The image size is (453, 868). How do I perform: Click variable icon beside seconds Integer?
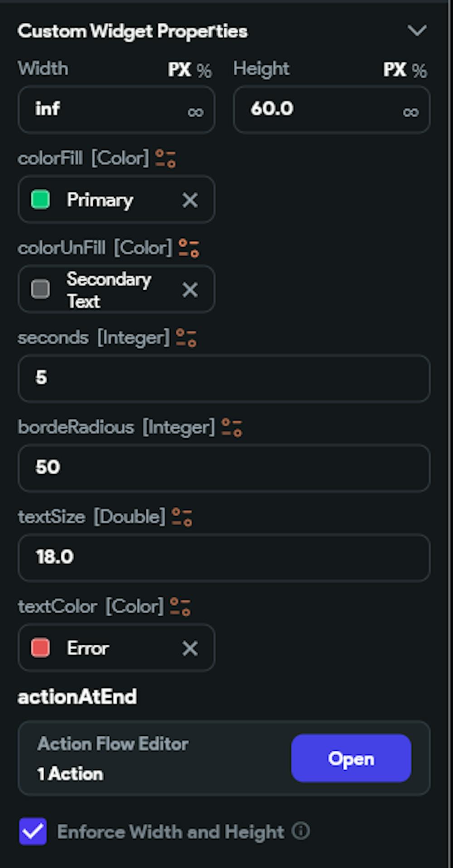tap(186, 338)
